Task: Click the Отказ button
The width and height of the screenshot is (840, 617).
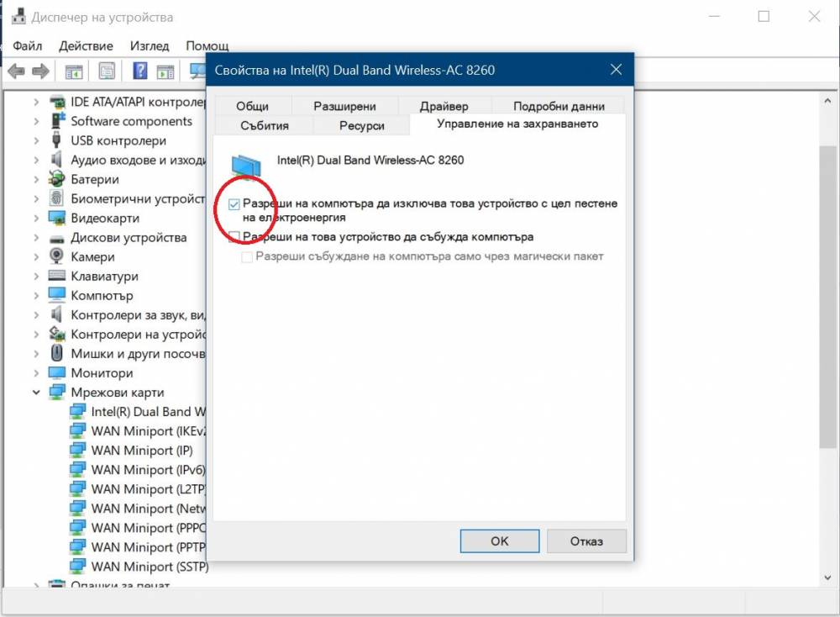Action: click(x=586, y=541)
